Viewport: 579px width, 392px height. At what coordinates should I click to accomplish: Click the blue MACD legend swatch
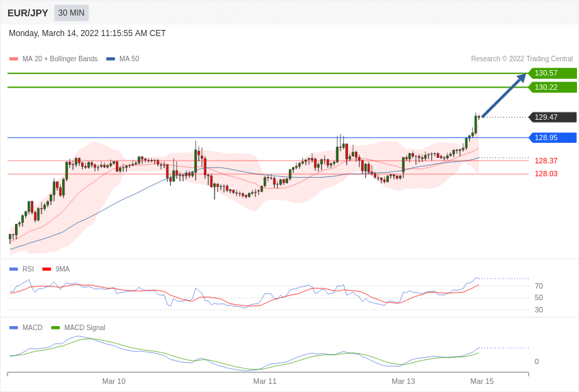[14, 327]
